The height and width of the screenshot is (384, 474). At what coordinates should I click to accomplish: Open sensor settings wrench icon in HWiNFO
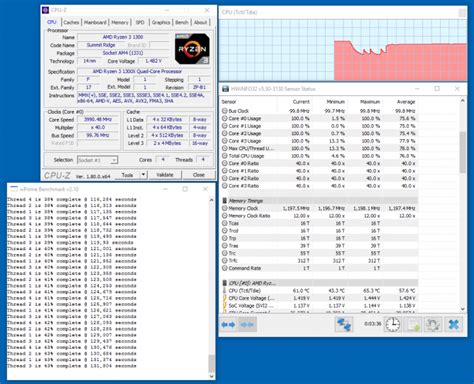[433, 324]
